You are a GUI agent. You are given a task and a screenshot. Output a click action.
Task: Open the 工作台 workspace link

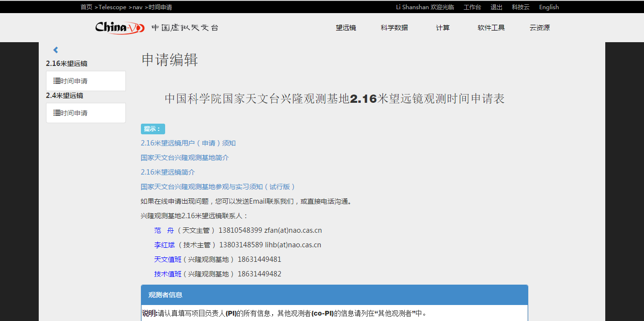(472, 7)
